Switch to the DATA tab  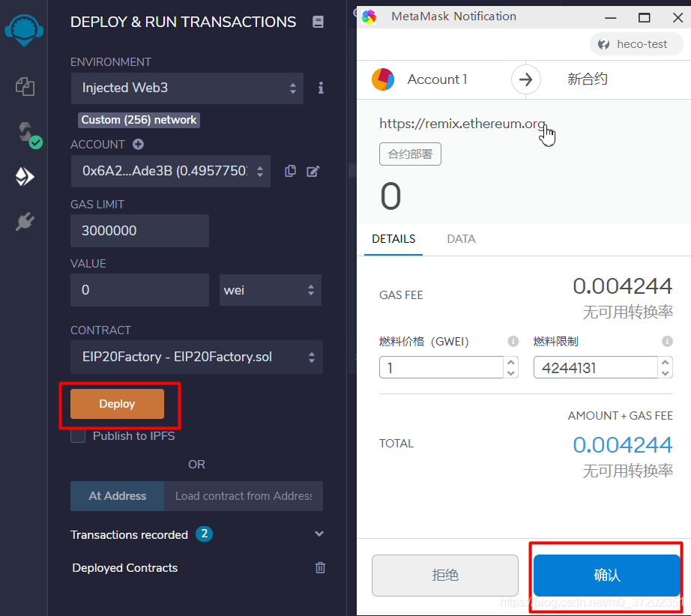click(x=462, y=239)
